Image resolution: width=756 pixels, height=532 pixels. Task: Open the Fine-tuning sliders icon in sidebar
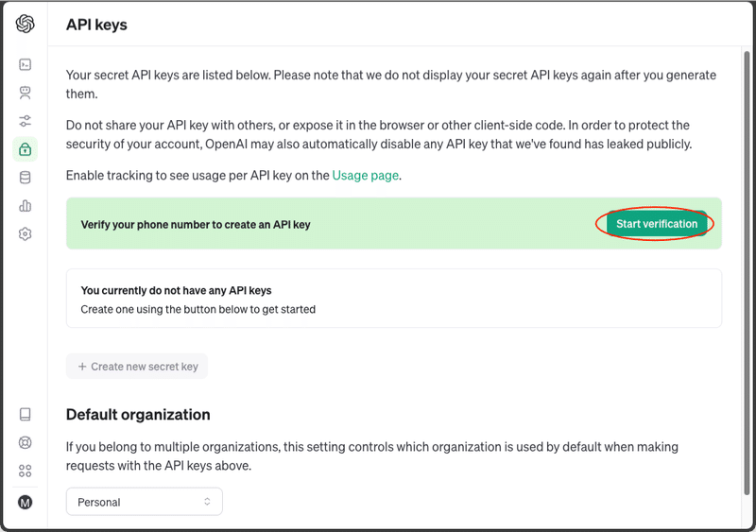pyautogui.click(x=26, y=121)
